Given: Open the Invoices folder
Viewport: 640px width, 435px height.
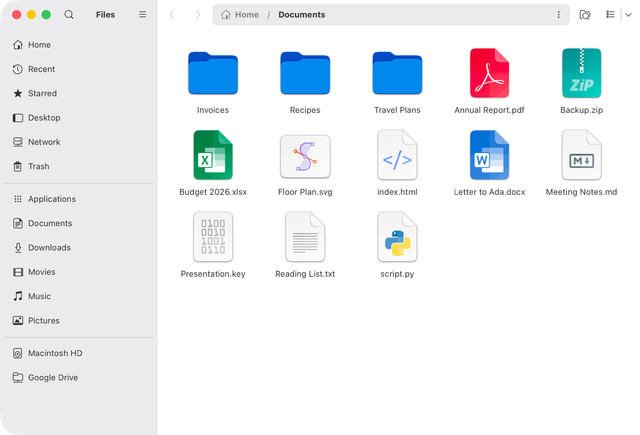Looking at the screenshot, I should coord(213,73).
